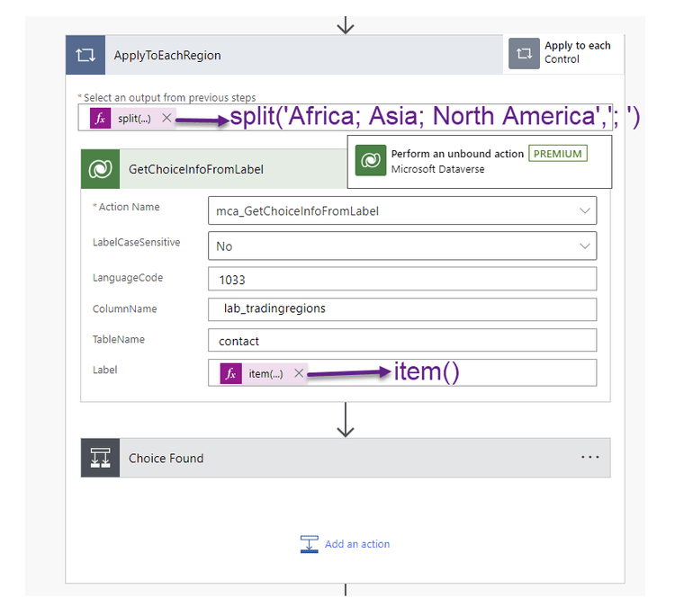Click the Dataverse icon in unbound action tooltip
Image resolution: width=675 pixels, height=616 pixels.
click(x=371, y=160)
